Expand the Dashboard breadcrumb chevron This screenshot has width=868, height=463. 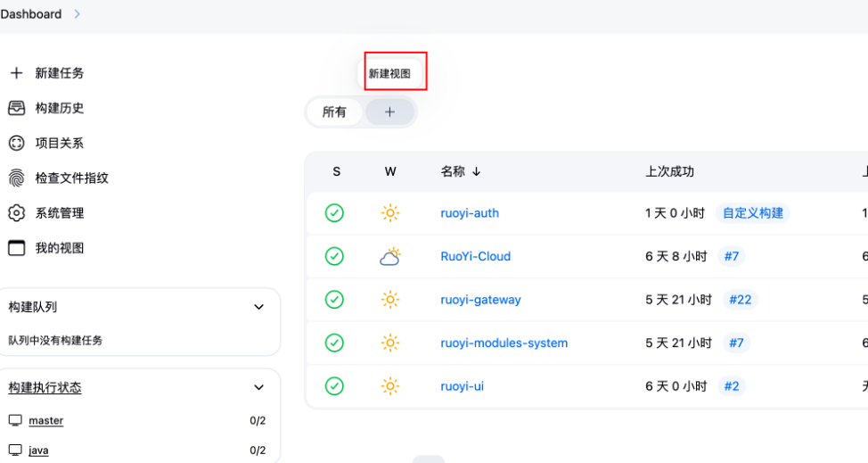pos(77,14)
